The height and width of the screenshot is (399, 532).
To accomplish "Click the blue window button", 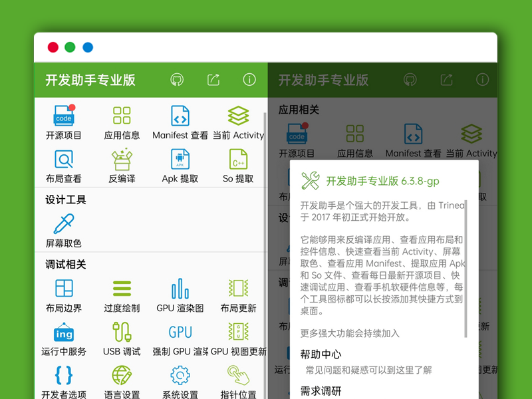I will pyautogui.click(x=88, y=47).
